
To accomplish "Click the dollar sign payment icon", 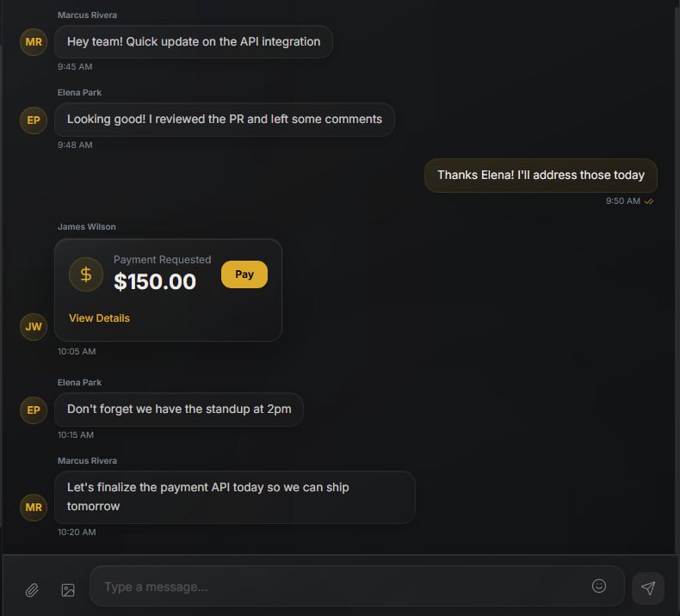I will pos(86,274).
